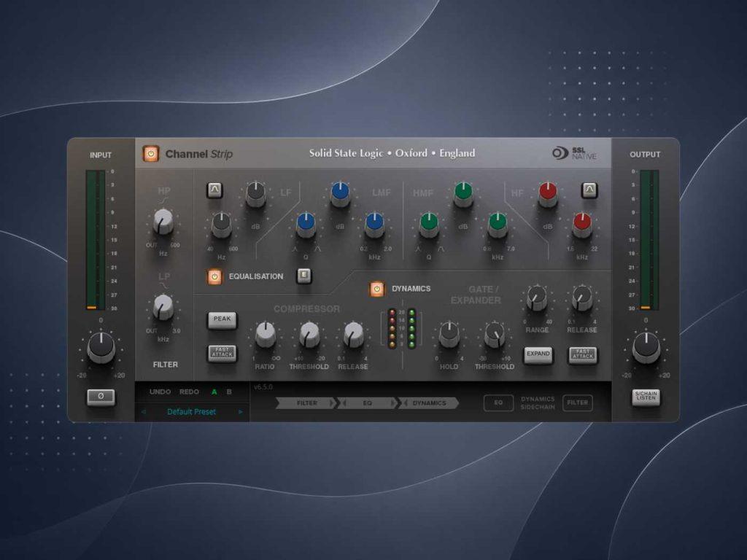Toggle the Equalisation power button
Viewport: 747px width, 560px height.
(214, 276)
